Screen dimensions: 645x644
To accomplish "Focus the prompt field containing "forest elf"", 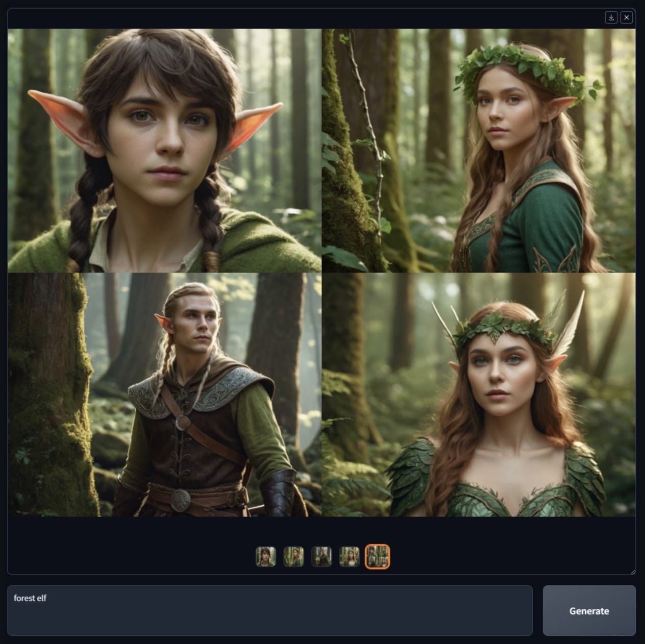I will (x=270, y=610).
